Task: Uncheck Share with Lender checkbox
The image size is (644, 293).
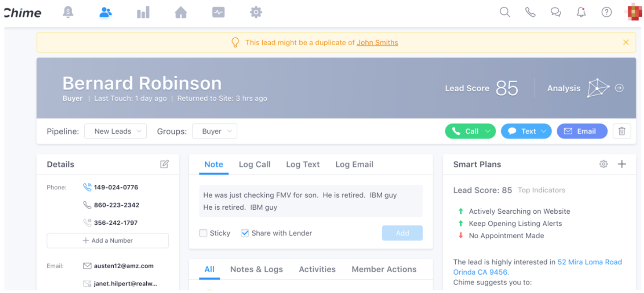Action: (245, 233)
